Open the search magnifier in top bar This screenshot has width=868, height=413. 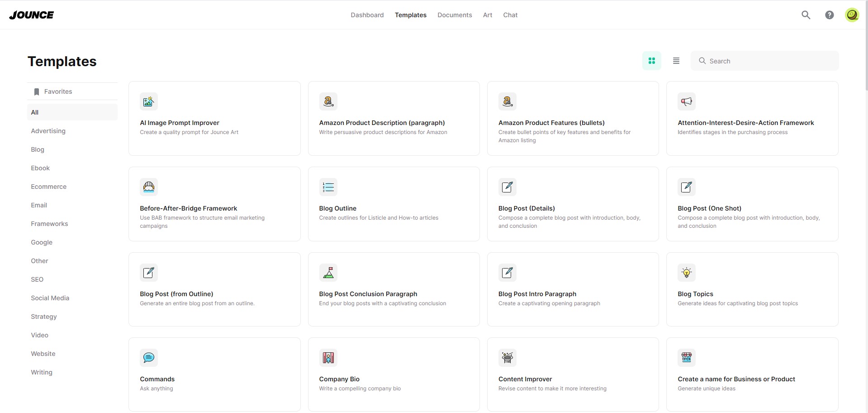[806, 15]
